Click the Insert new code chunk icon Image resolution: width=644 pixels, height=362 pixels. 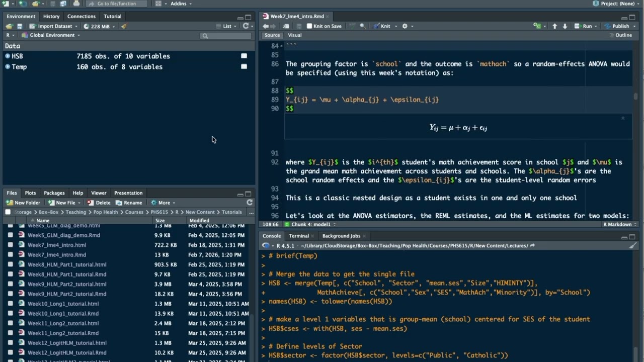[x=538, y=26]
